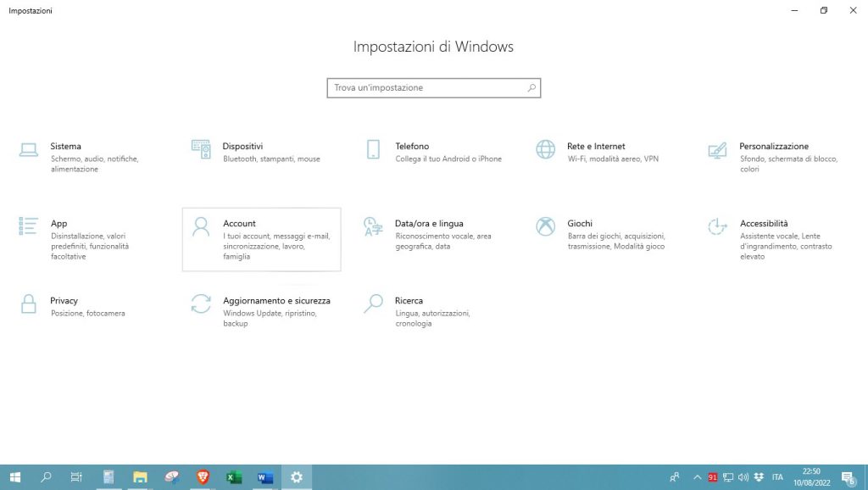Screen dimensions: 868x490
Task: Click the Trova un'impostazione search field
Action: pos(434,87)
